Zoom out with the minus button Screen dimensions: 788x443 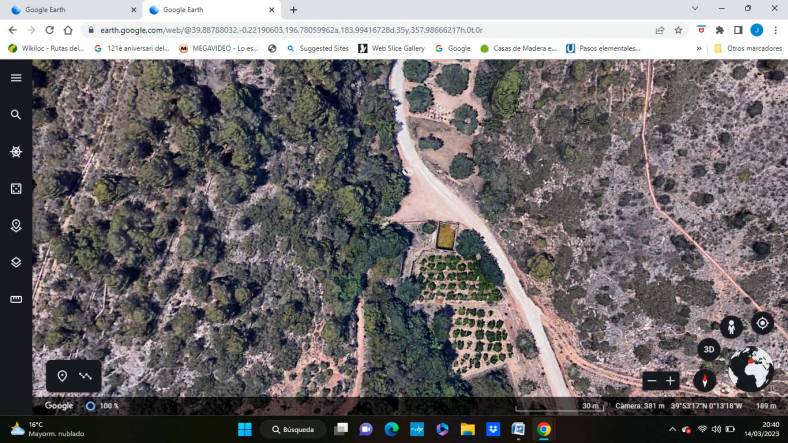(x=652, y=381)
